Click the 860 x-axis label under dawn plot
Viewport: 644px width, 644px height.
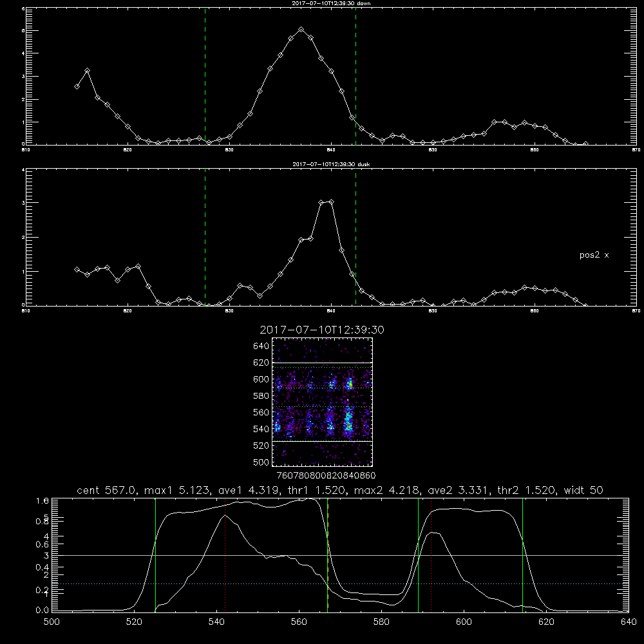tap(535, 150)
